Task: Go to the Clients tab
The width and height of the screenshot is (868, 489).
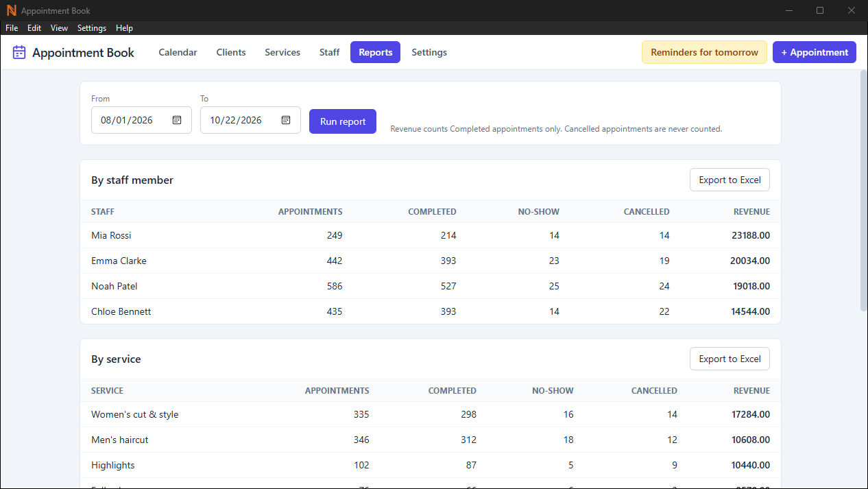Action: tap(231, 52)
